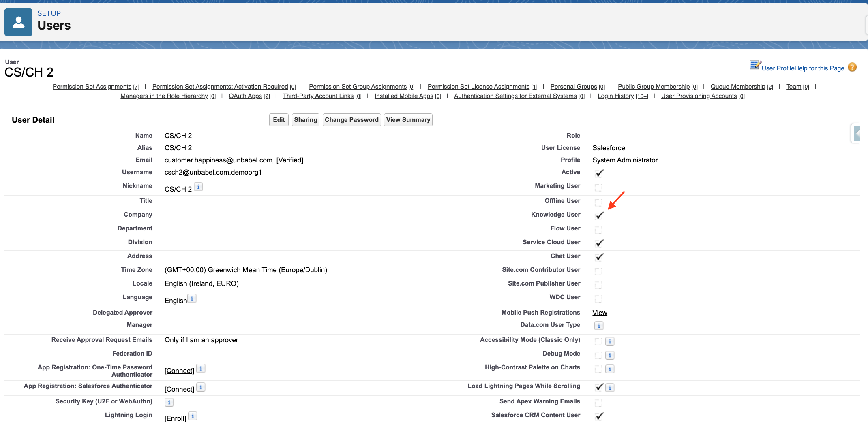Screen dimensions: 868x422
Task: Toggle the Chat User checkbox
Action: point(599,257)
